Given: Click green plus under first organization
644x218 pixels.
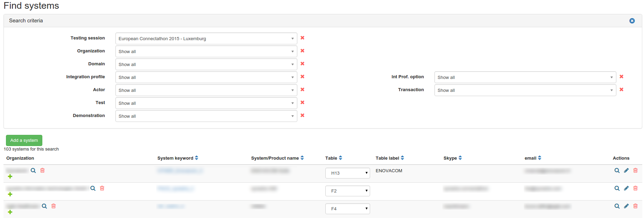Looking at the screenshot, I should pyautogui.click(x=10, y=176).
